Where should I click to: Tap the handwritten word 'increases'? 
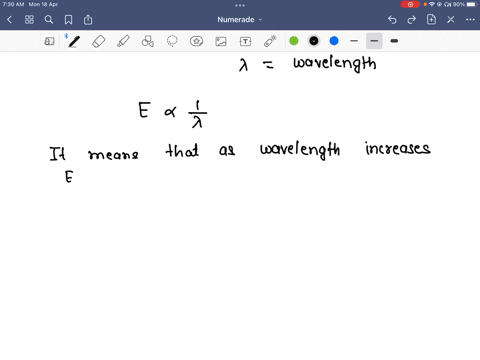coord(398,148)
